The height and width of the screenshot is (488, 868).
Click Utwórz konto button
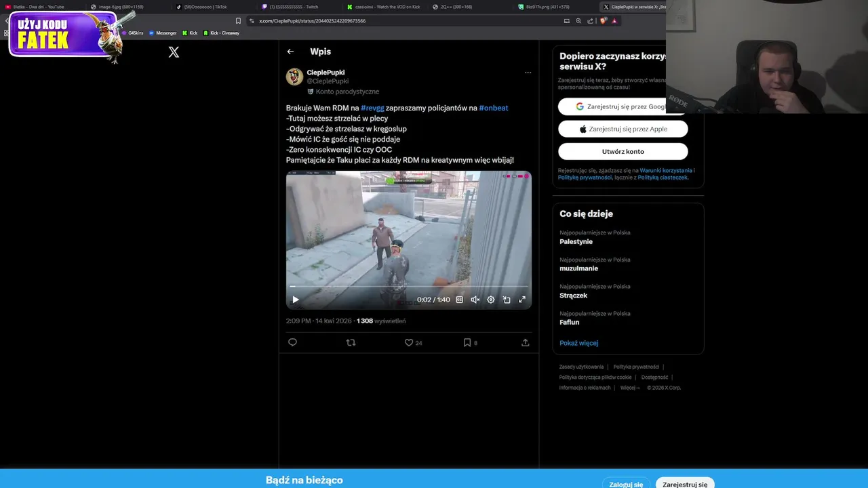[623, 151]
